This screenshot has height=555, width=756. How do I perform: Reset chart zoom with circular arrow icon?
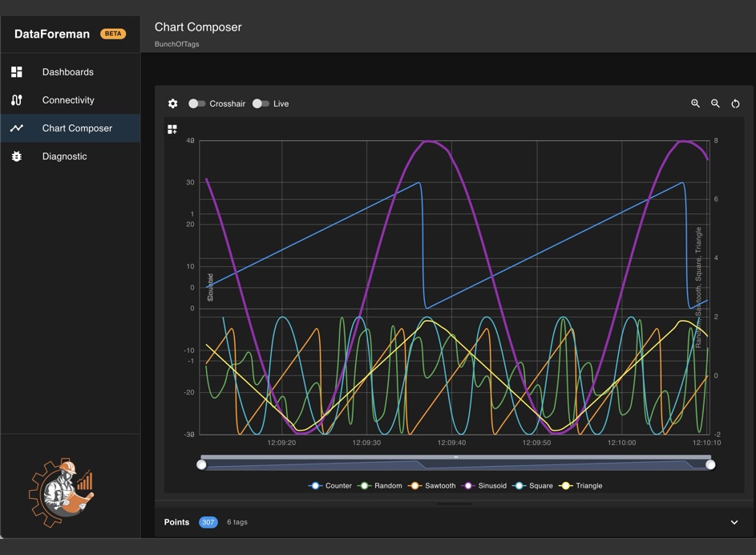point(735,103)
